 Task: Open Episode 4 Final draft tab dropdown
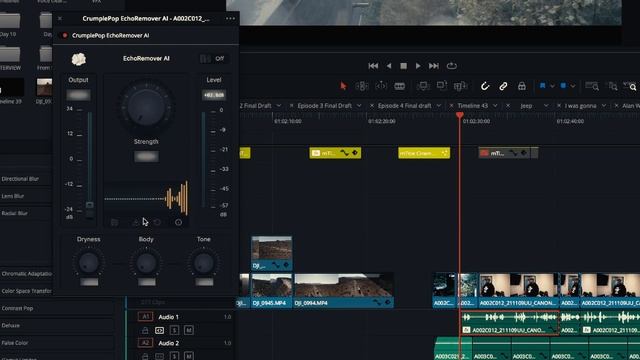click(x=439, y=106)
